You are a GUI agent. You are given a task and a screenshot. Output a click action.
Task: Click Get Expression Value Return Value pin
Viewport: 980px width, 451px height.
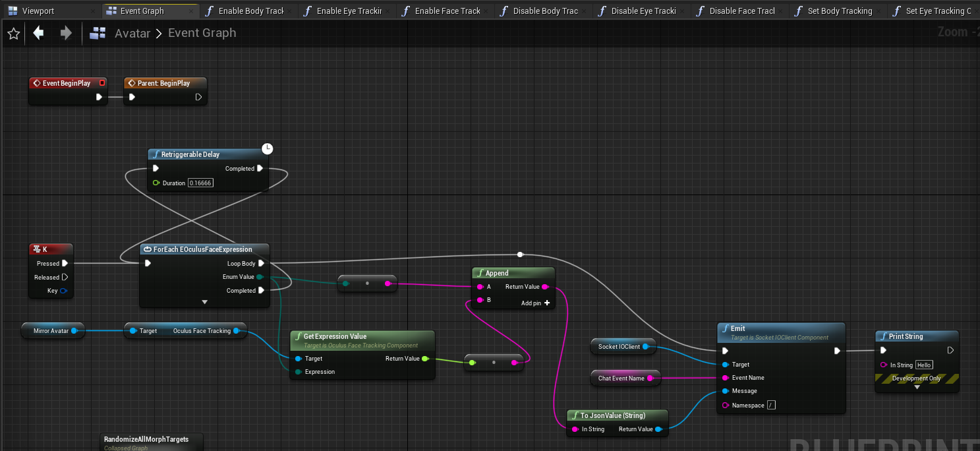(425, 359)
